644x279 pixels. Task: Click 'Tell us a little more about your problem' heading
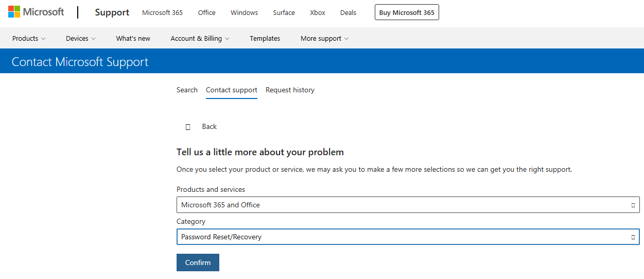pyautogui.click(x=260, y=152)
